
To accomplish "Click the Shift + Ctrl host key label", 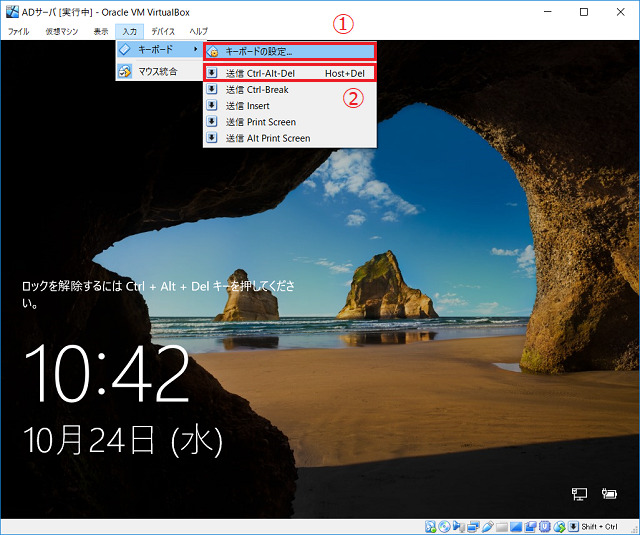I will click(x=599, y=527).
